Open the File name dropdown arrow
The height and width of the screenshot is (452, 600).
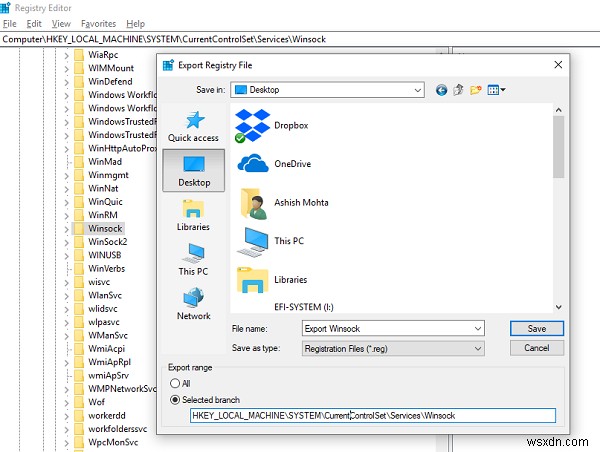click(478, 329)
